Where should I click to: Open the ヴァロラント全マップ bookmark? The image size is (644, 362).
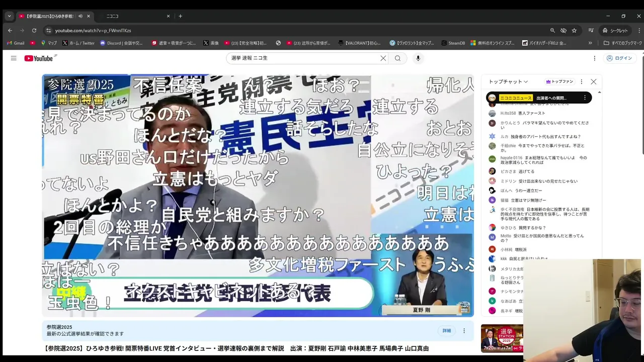coord(412,43)
